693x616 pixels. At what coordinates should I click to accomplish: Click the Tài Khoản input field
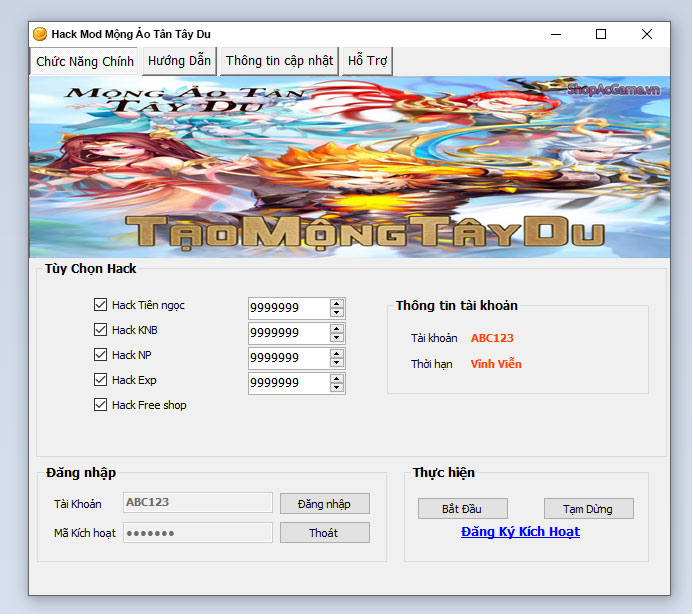pos(198,503)
